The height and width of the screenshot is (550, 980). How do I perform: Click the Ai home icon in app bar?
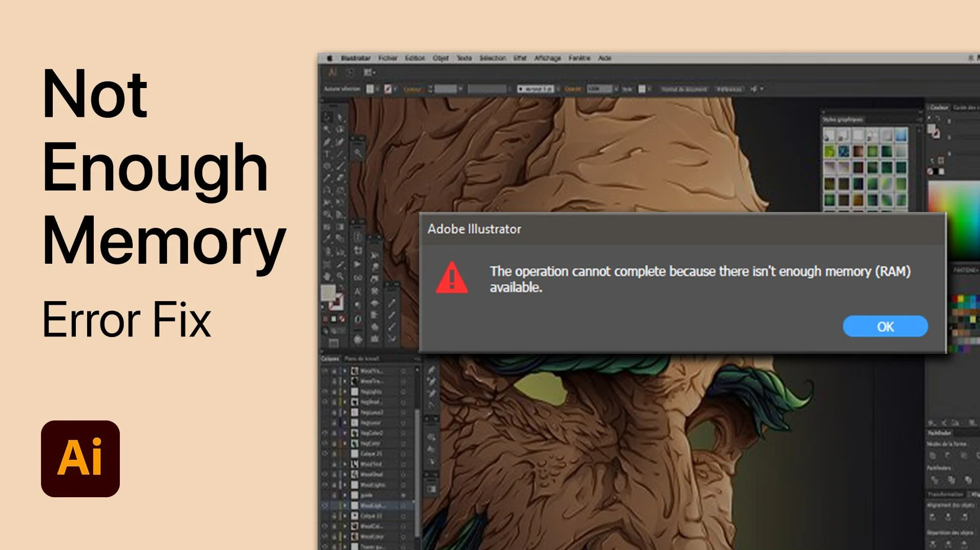point(332,73)
